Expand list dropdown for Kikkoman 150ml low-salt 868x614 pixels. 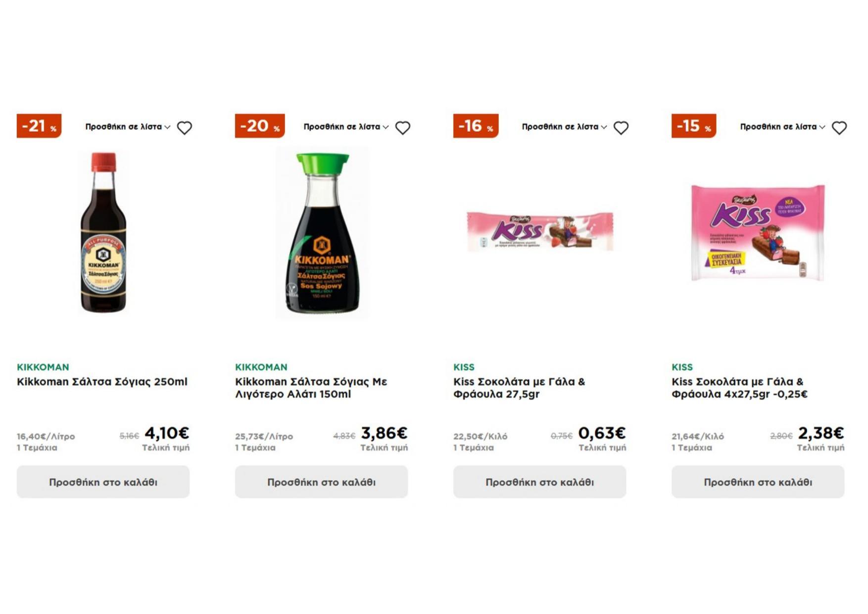[x=346, y=127]
